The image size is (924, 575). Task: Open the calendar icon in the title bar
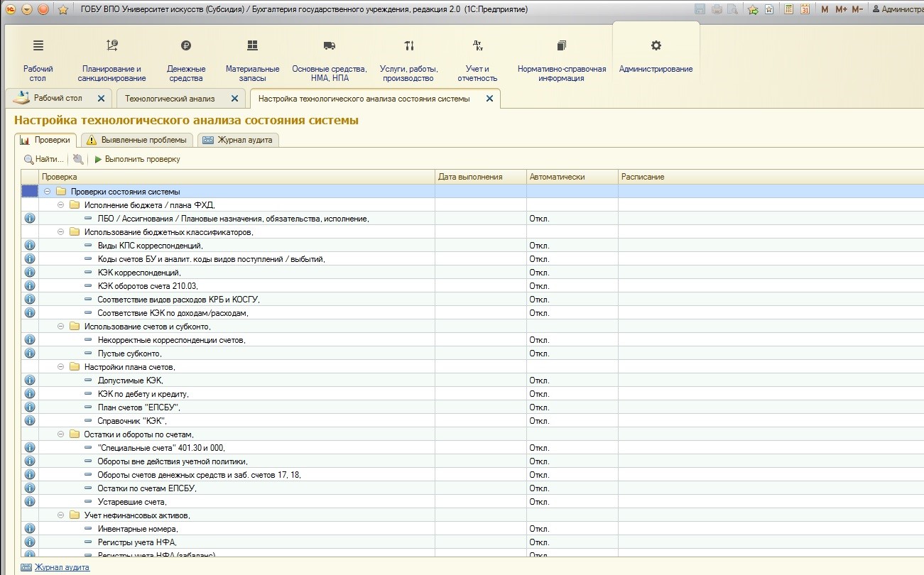point(805,9)
